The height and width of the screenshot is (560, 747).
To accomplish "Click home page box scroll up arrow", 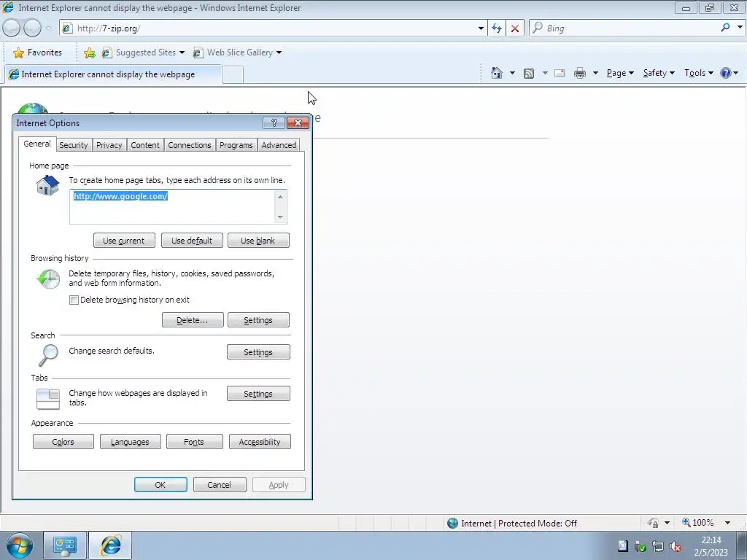I will pyautogui.click(x=281, y=197).
